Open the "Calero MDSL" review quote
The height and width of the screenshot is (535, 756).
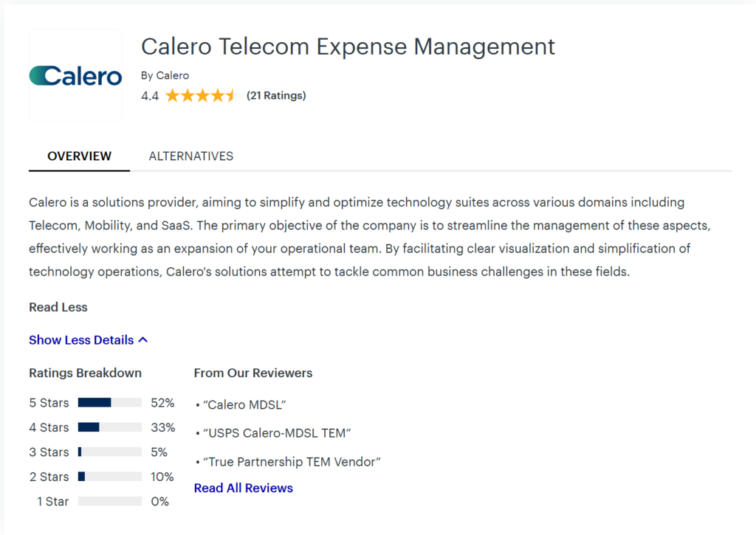coord(244,405)
